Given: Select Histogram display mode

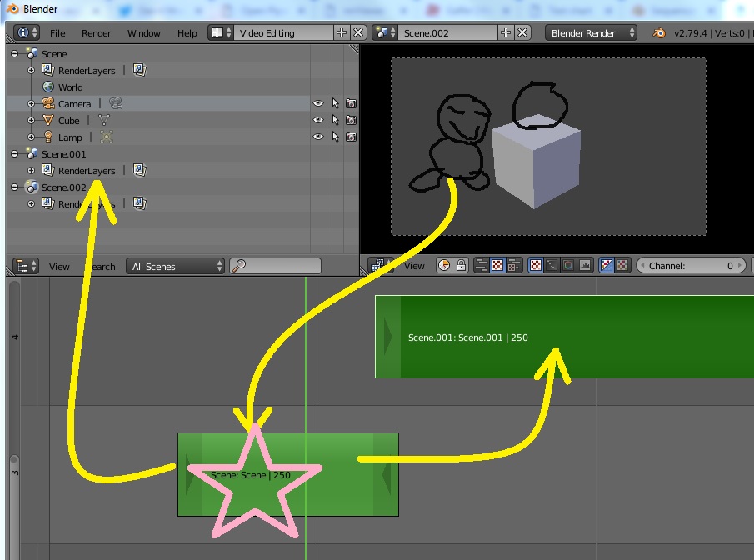Looking at the screenshot, I should click(585, 266).
